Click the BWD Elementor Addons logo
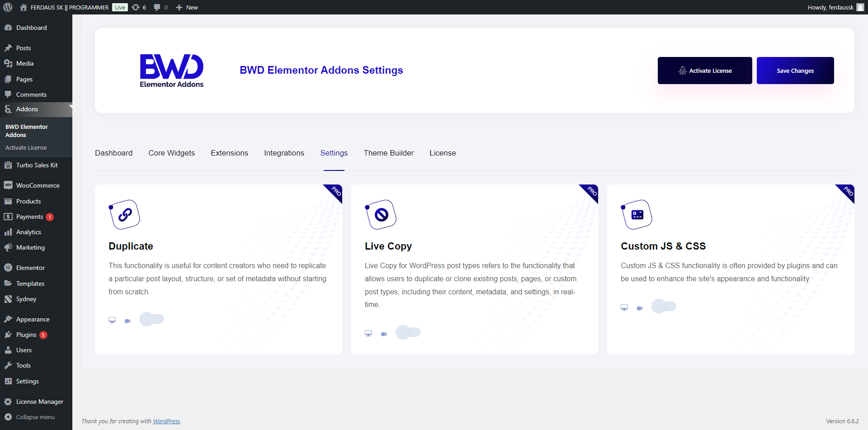This screenshot has height=430, width=868. [x=172, y=71]
